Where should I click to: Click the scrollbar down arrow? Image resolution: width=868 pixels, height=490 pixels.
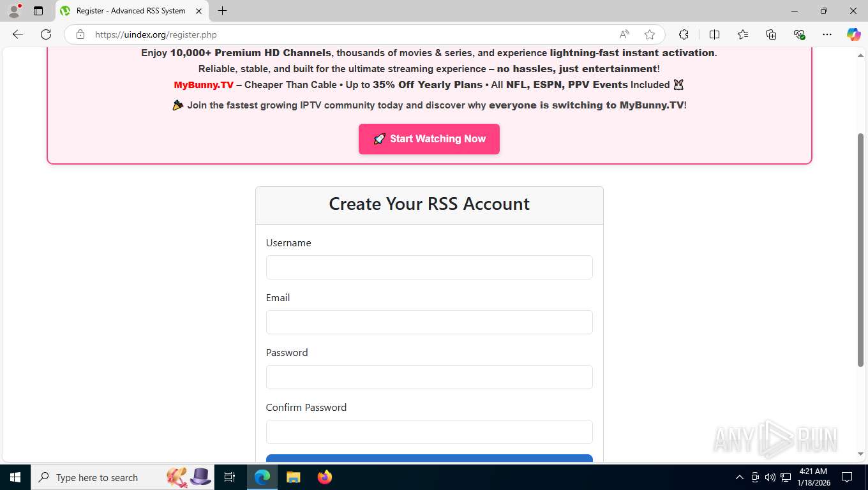click(860, 454)
